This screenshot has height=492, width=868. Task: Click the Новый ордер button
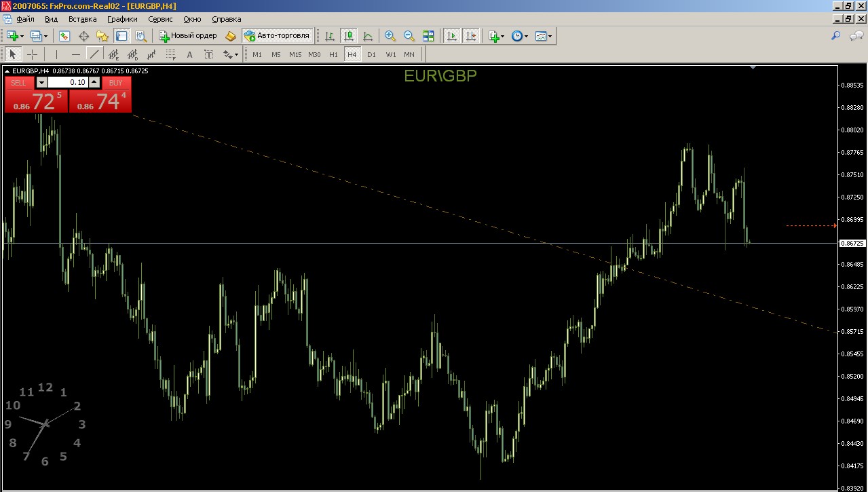click(188, 36)
